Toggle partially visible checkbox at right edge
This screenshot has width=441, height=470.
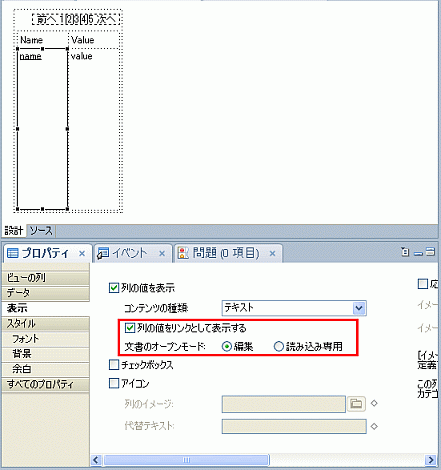(423, 284)
